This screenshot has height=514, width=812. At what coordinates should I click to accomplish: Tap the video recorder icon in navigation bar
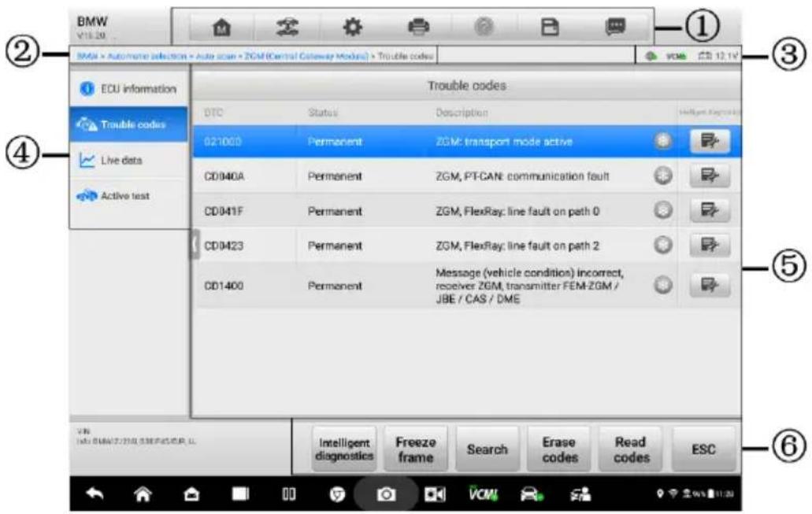[435, 495]
